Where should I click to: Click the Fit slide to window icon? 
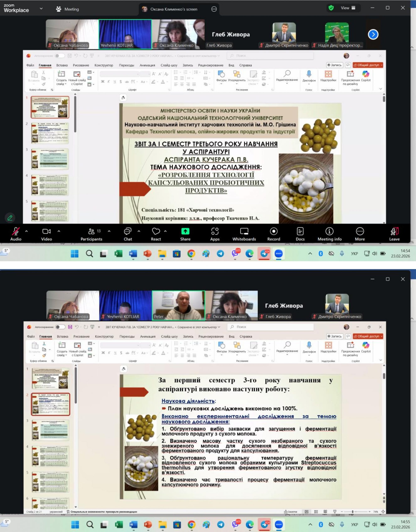[383, 511]
